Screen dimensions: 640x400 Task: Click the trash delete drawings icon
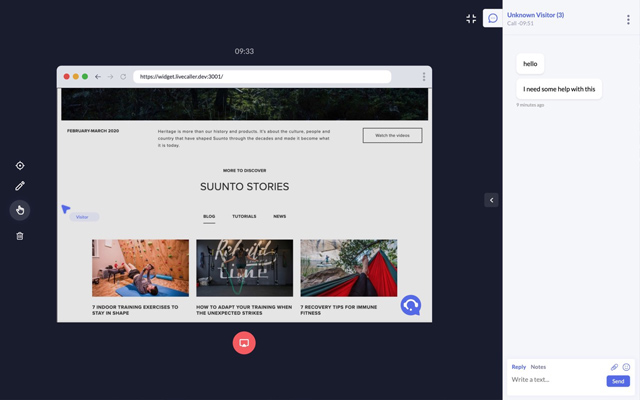click(x=20, y=236)
